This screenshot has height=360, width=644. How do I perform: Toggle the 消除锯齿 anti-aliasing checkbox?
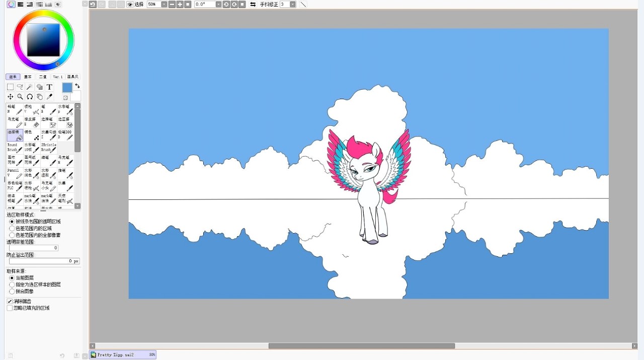point(10,301)
